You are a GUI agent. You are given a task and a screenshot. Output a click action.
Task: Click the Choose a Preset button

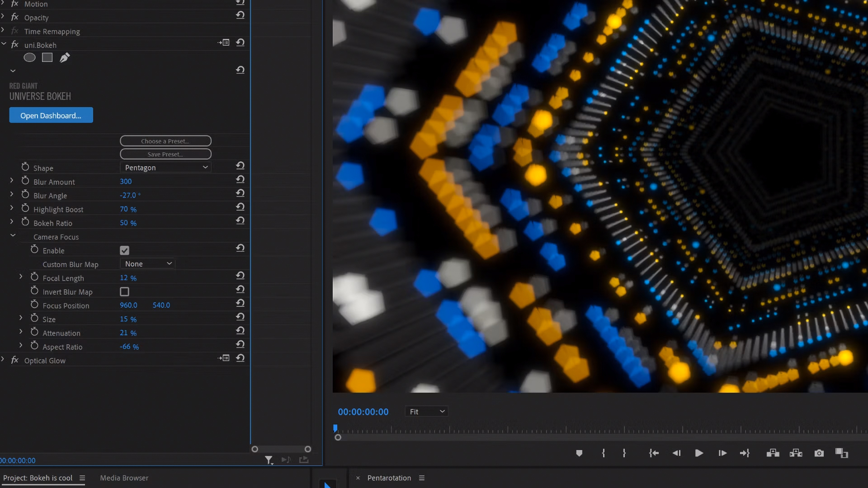(x=165, y=141)
